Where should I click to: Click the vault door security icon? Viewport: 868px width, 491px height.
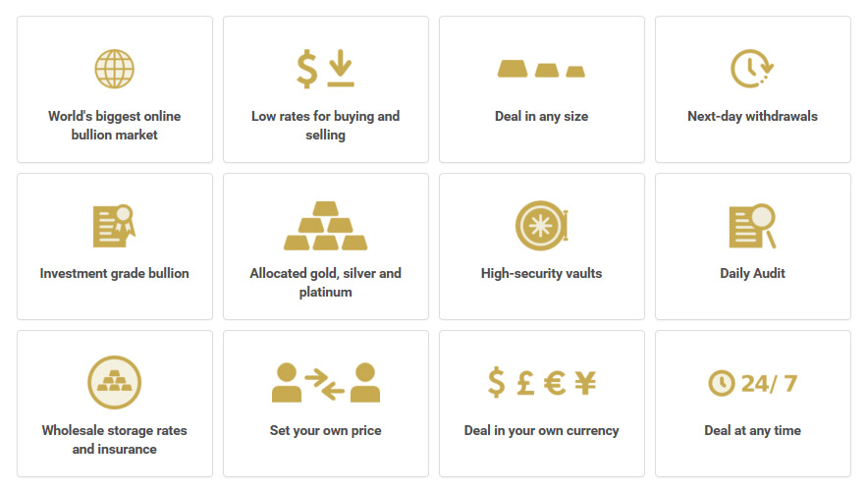click(541, 226)
